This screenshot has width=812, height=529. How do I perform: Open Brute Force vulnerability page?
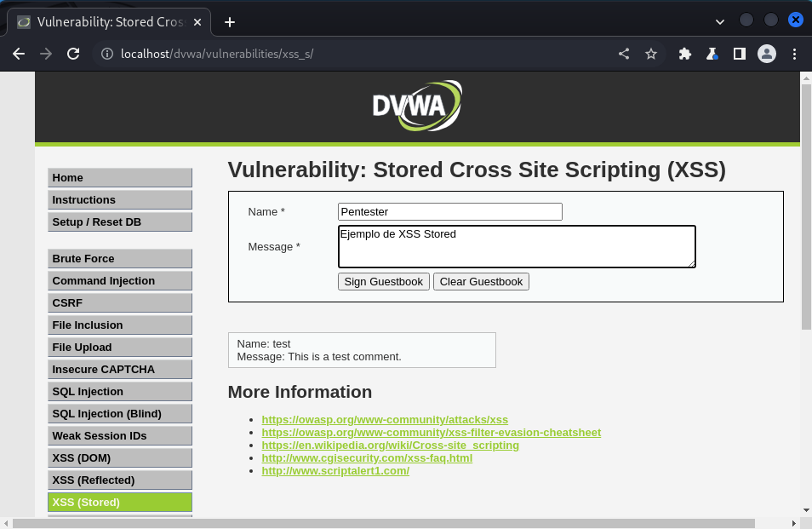click(120, 259)
